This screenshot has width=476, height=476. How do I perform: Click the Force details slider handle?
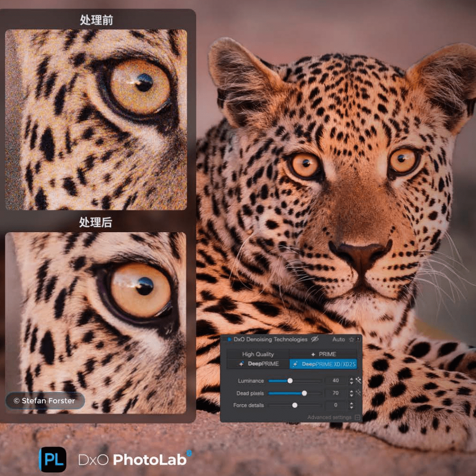(294, 405)
